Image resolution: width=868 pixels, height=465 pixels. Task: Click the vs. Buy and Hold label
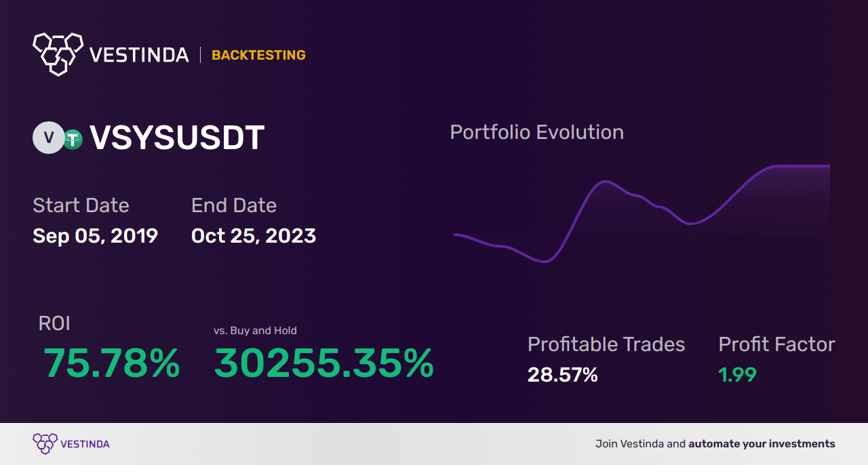[255, 331]
